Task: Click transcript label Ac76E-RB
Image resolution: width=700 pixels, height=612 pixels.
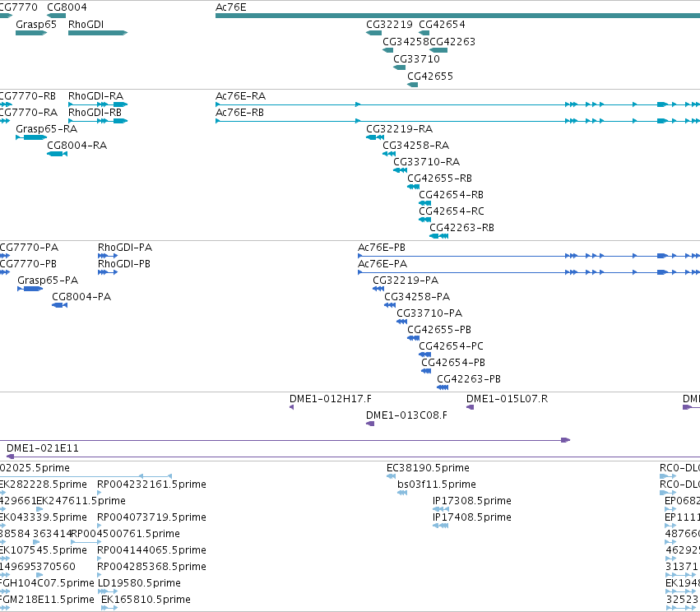Action: point(239,113)
